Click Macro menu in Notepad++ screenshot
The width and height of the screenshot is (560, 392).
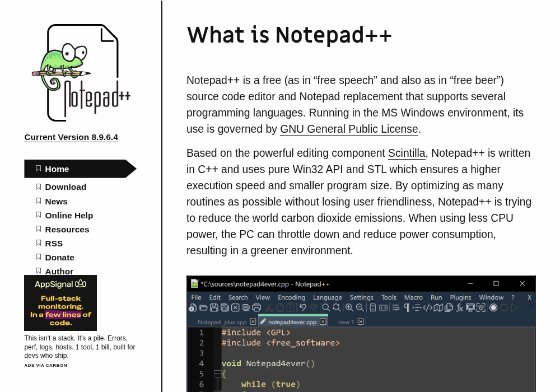413,297
